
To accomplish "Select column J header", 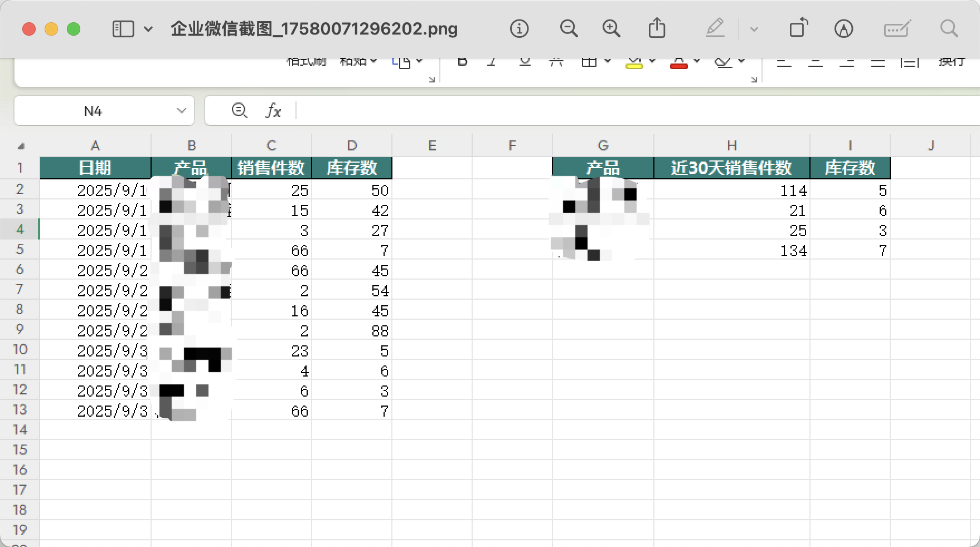I will [x=932, y=146].
